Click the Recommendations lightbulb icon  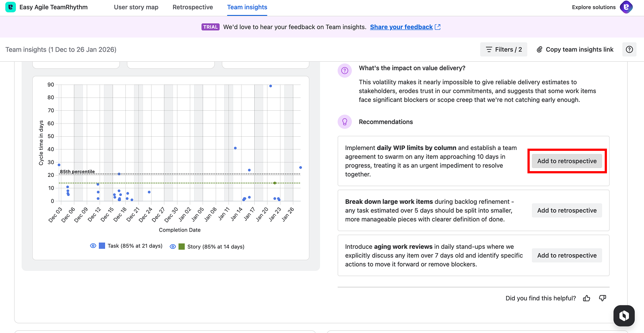pyautogui.click(x=345, y=122)
